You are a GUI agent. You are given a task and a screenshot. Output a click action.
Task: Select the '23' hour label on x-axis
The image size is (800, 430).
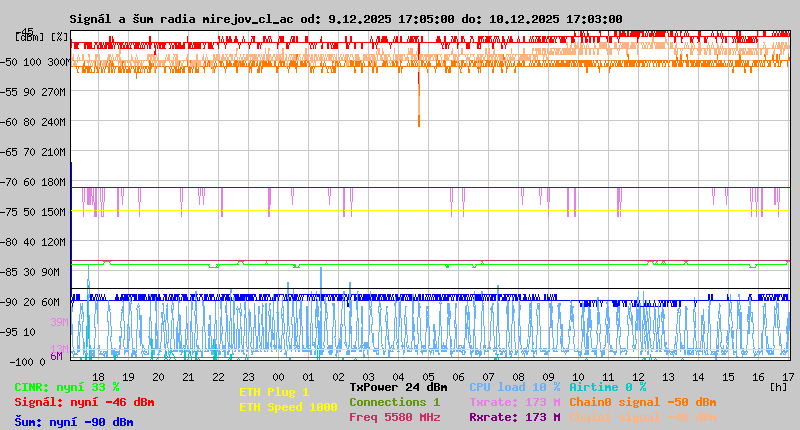248,377
